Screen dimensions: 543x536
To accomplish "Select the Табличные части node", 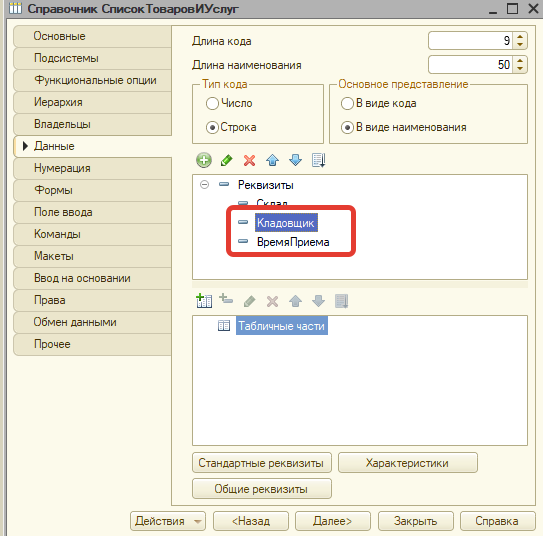I will (282, 326).
